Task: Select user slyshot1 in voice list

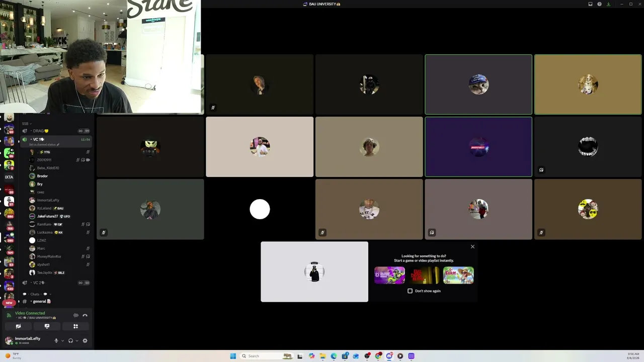Action: point(59,264)
